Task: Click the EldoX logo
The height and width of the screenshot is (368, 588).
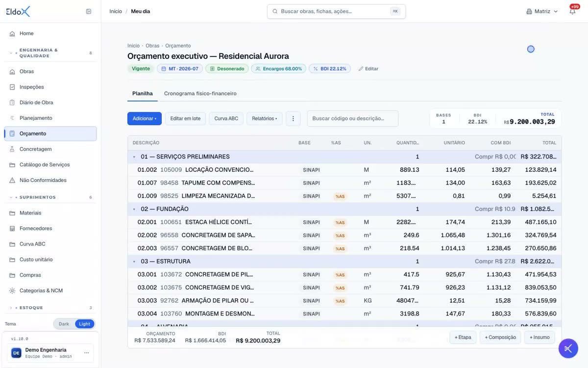Action: [x=18, y=11]
